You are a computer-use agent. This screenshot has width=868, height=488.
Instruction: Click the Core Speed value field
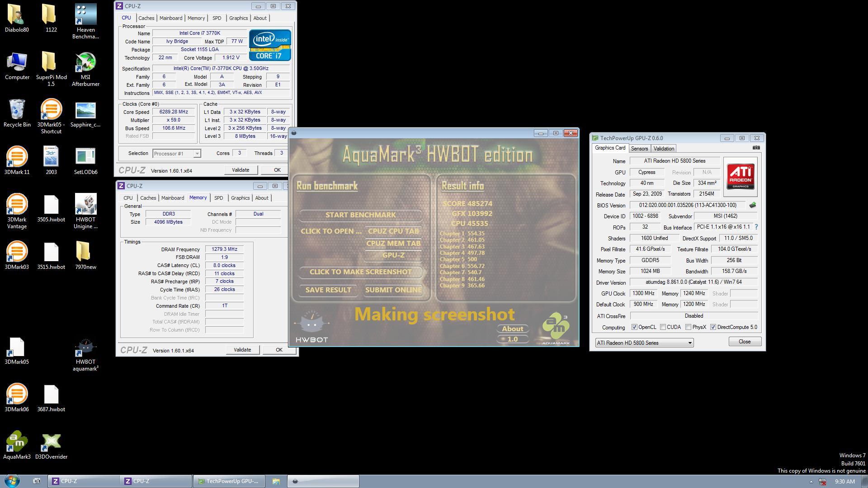coord(174,112)
